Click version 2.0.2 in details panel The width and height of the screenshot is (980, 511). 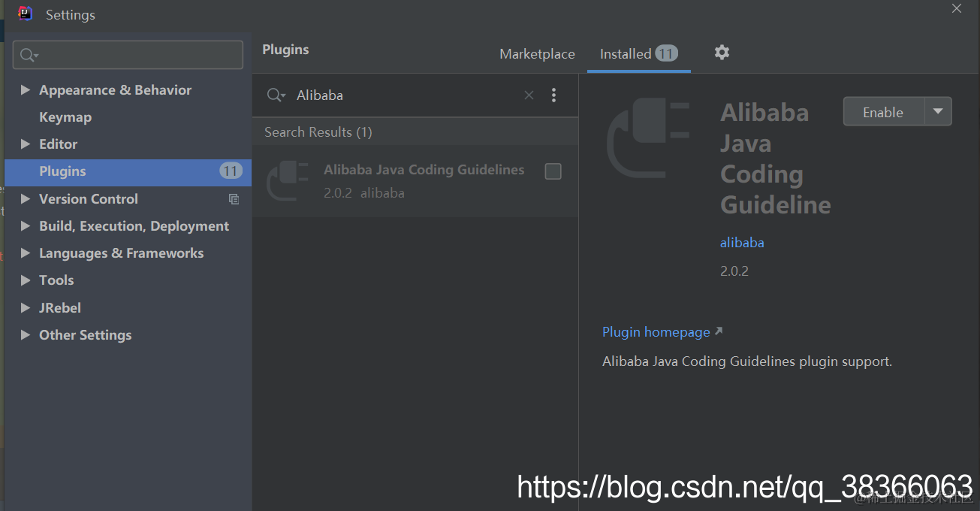coord(734,271)
